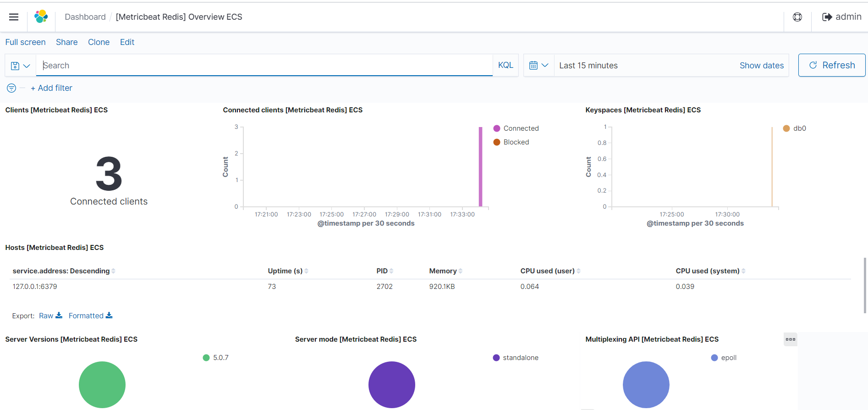Open the date quick menu dropdown
This screenshot has width=868, height=410.
pyautogui.click(x=538, y=66)
